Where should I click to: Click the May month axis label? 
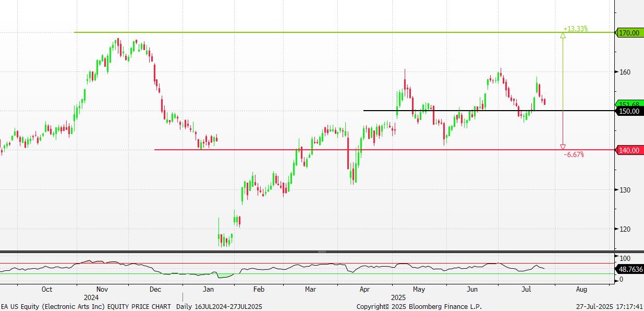point(419,289)
